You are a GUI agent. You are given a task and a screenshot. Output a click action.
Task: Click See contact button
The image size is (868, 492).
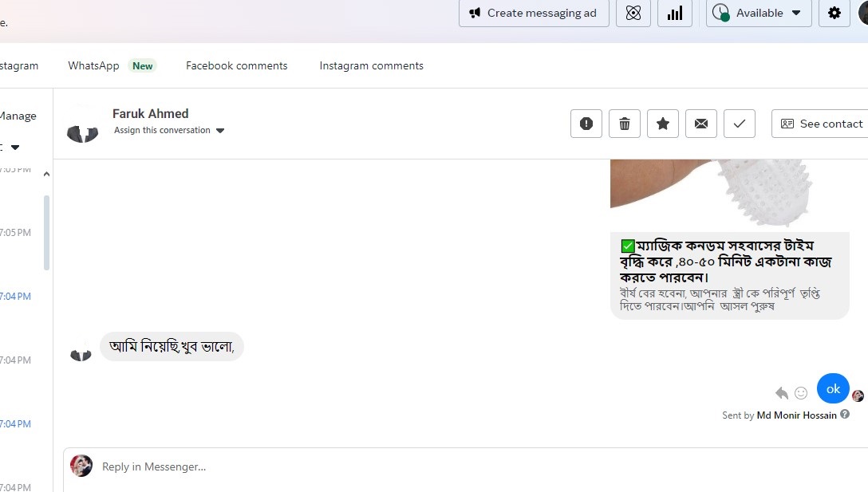click(x=822, y=124)
